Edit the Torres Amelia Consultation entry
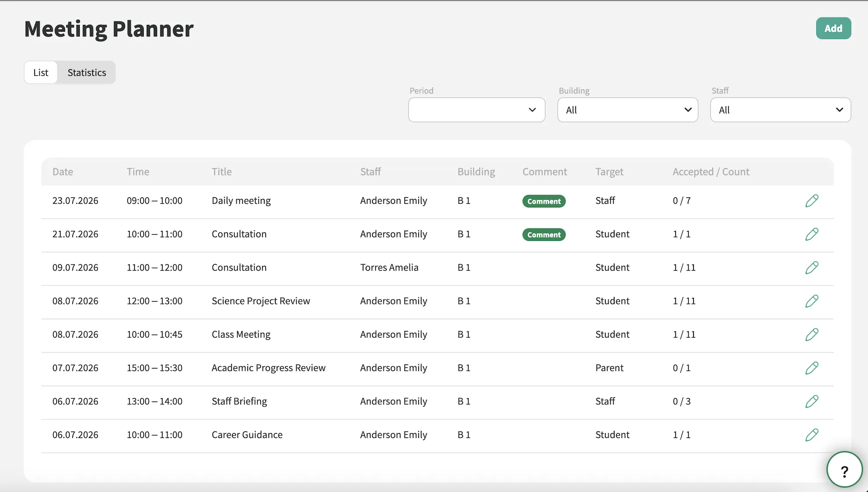Viewport: 868px width, 492px height. (812, 267)
